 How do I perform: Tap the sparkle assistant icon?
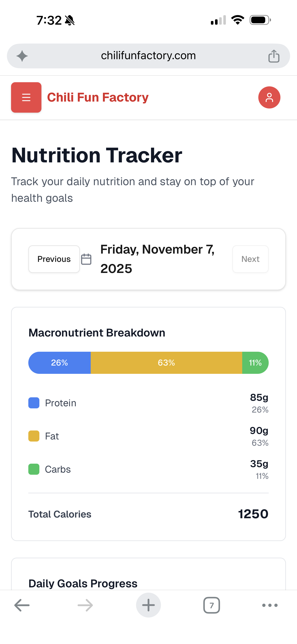point(22,56)
